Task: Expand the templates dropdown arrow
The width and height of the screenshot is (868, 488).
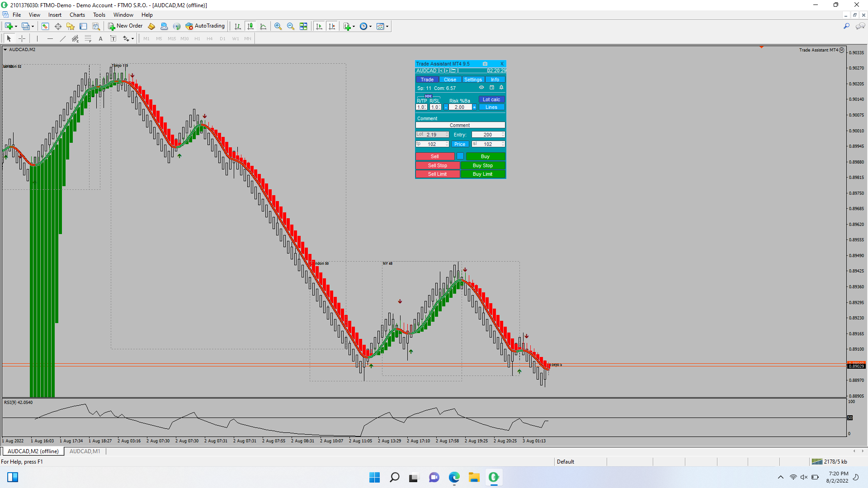Action: pyautogui.click(x=387, y=26)
